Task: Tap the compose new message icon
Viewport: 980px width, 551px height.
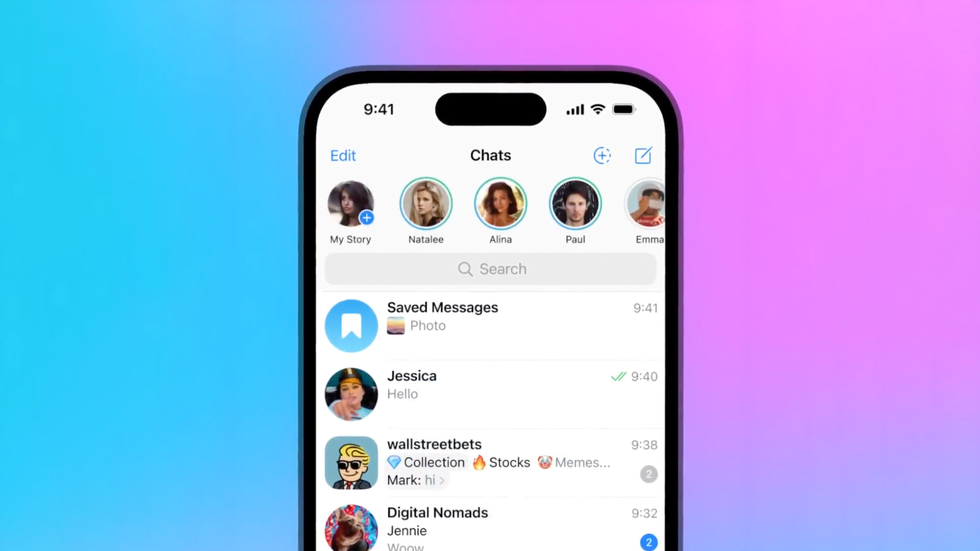Action: (x=643, y=155)
